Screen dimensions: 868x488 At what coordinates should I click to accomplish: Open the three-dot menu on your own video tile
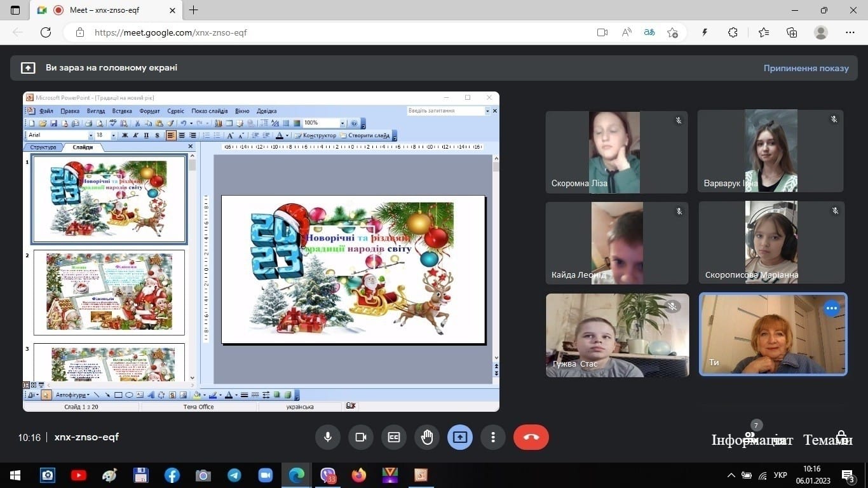coord(831,308)
